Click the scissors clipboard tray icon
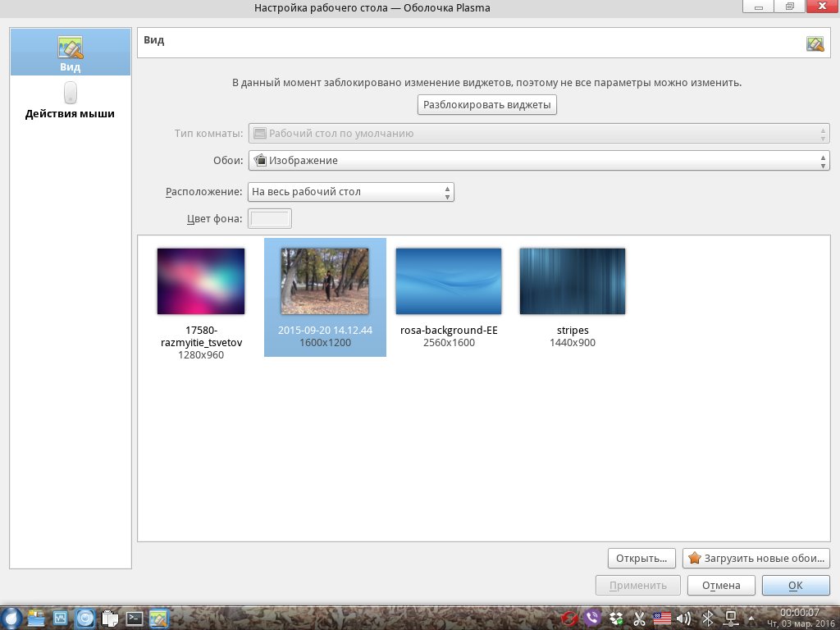Viewport: 840px width, 630px height. pyautogui.click(x=637, y=618)
